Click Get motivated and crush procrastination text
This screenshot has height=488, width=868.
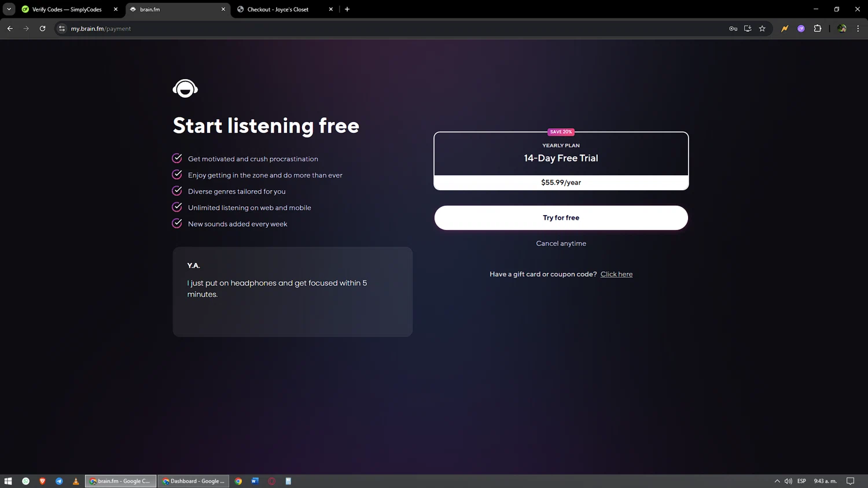[x=253, y=159]
